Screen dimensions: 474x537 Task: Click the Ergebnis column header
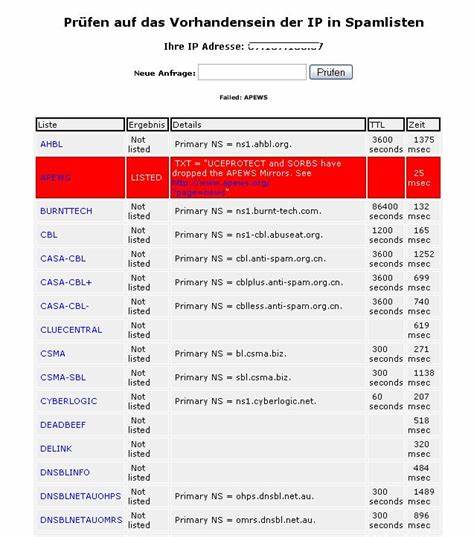click(147, 125)
